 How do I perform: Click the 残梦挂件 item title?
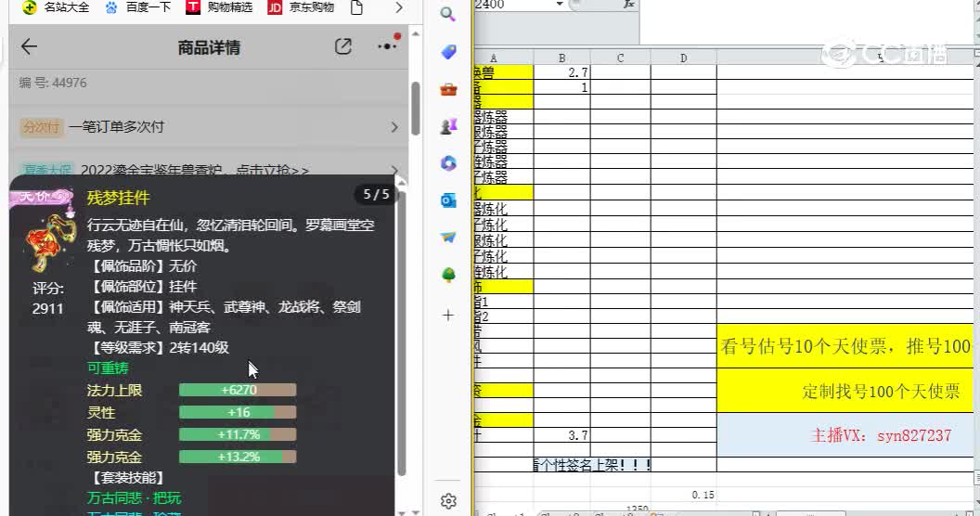(118, 198)
